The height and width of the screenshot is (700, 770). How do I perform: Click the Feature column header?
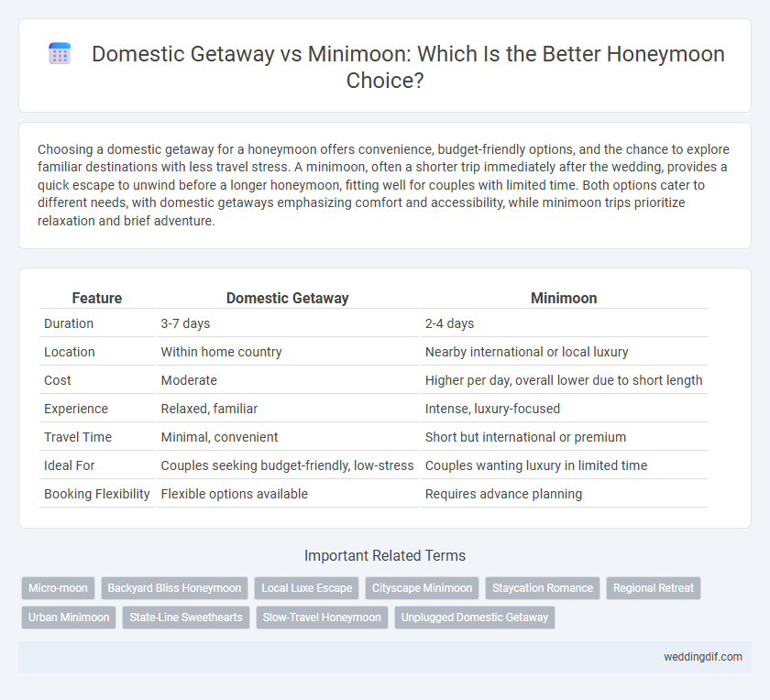tap(97, 298)
